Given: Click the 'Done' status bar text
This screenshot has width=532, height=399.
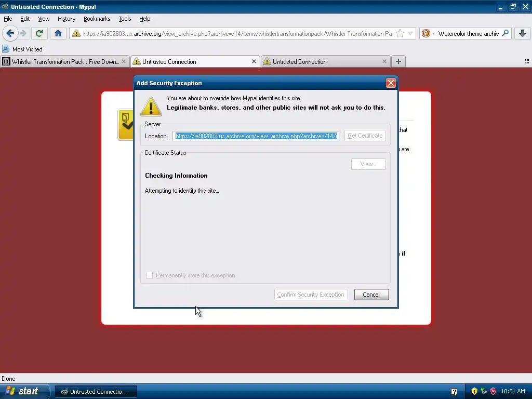Looking at the screenshot, I should [x=8, y=379].
